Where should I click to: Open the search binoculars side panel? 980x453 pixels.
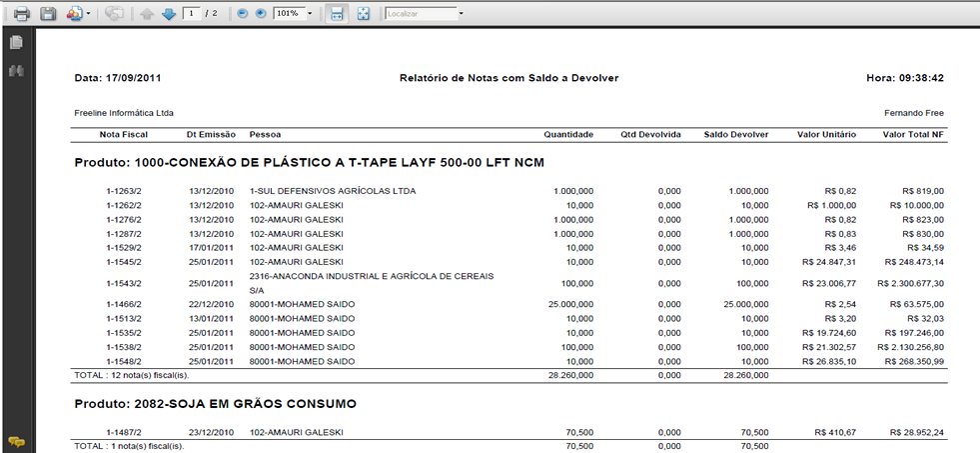click(16, 71)
